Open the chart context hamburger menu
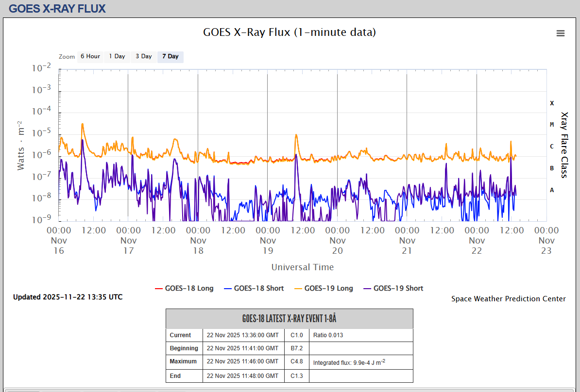 pyautogui.click(x=560, y=33)
